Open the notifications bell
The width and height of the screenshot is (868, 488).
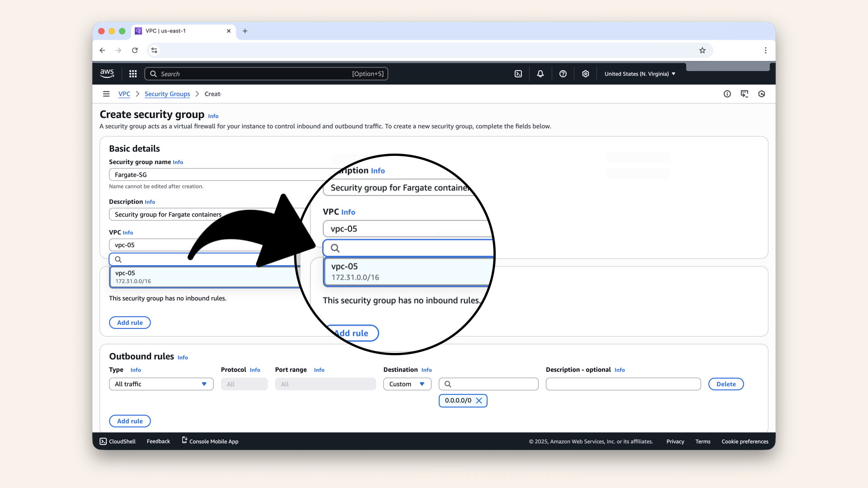pyautogui.click(x=540, y=74)
